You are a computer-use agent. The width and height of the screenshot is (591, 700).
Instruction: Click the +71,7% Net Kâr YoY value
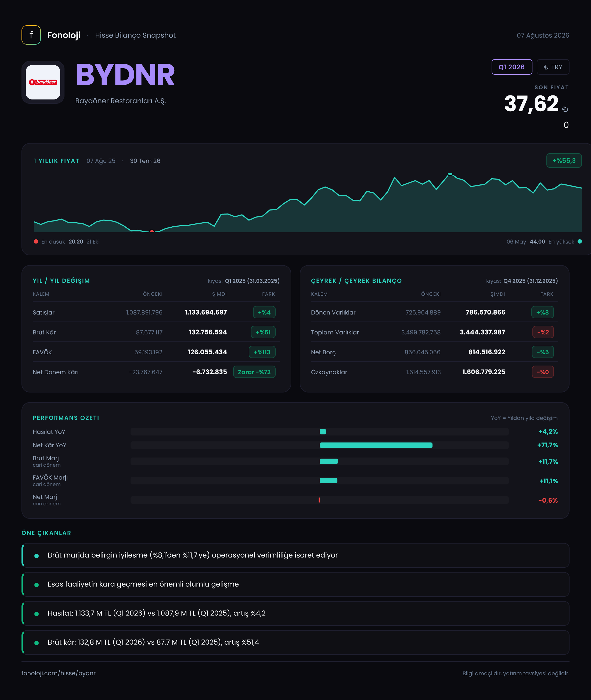(547, 445)
